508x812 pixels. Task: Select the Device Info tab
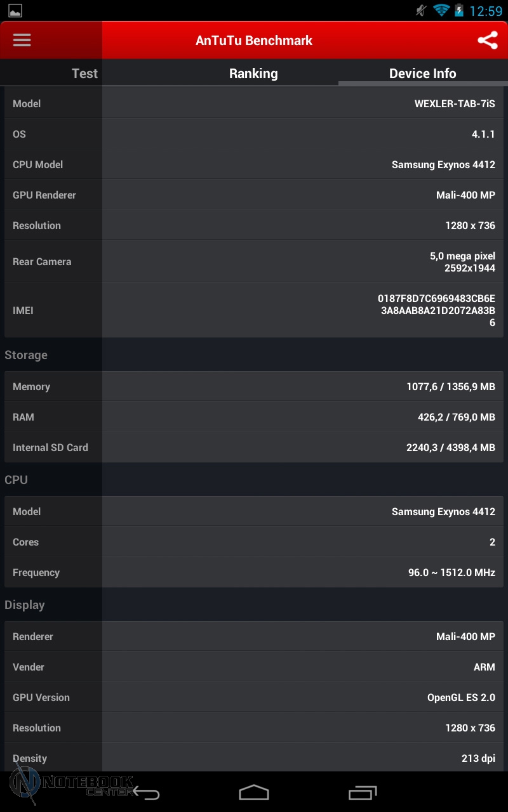tap(422, 74)
